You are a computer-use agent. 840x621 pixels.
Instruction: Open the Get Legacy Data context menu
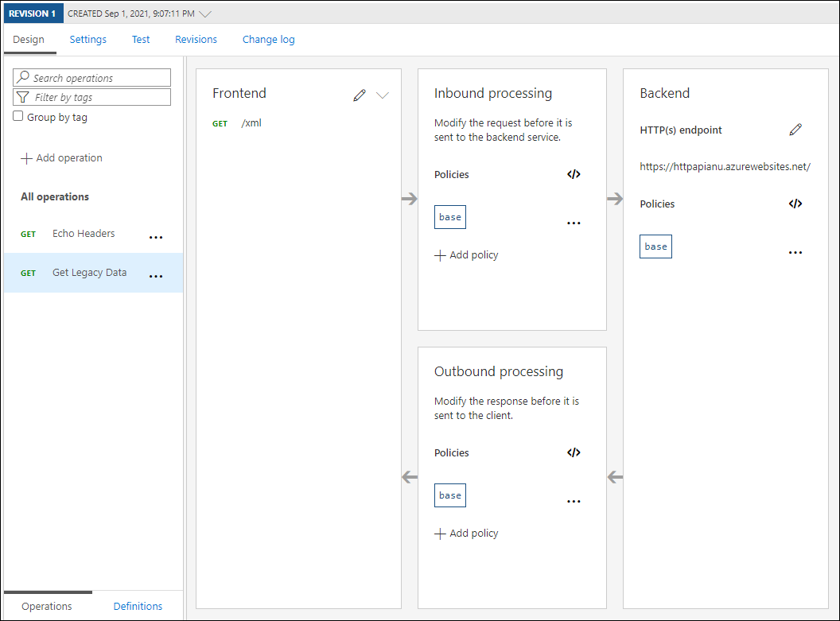[156, 274]
